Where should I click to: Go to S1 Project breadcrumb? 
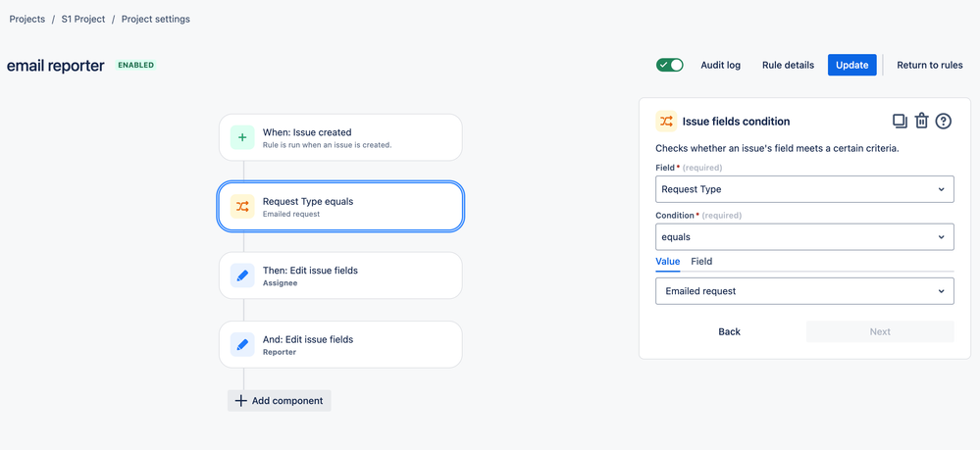click(82, 19)
